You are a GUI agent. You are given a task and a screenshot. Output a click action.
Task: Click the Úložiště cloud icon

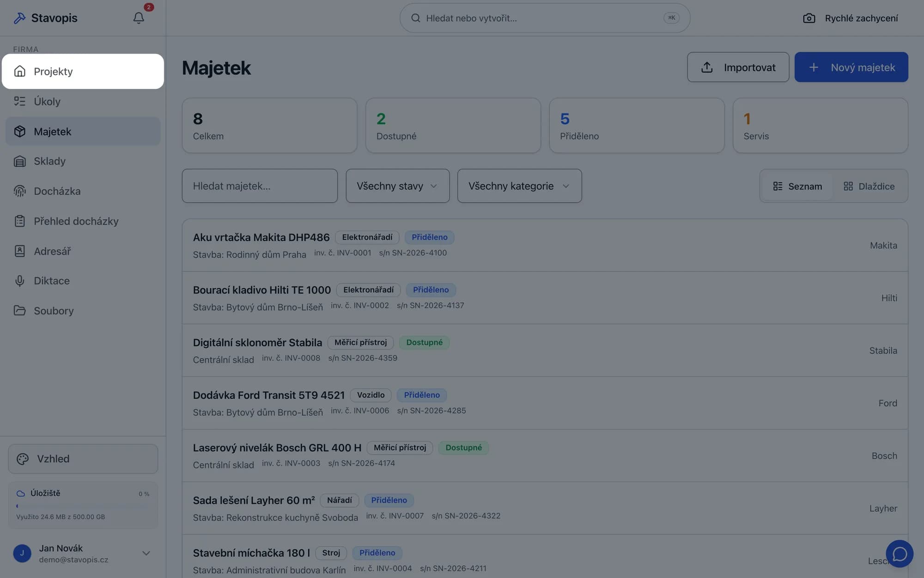[x=21, y=493]
